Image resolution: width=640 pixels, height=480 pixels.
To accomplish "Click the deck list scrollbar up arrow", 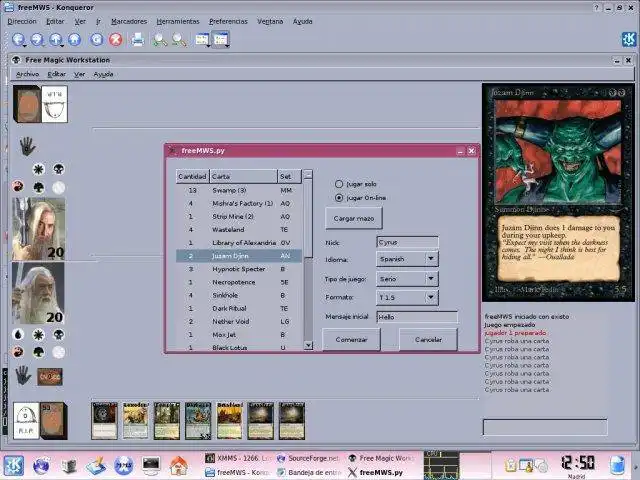I will pyautogui.click(x=309, y=174).
